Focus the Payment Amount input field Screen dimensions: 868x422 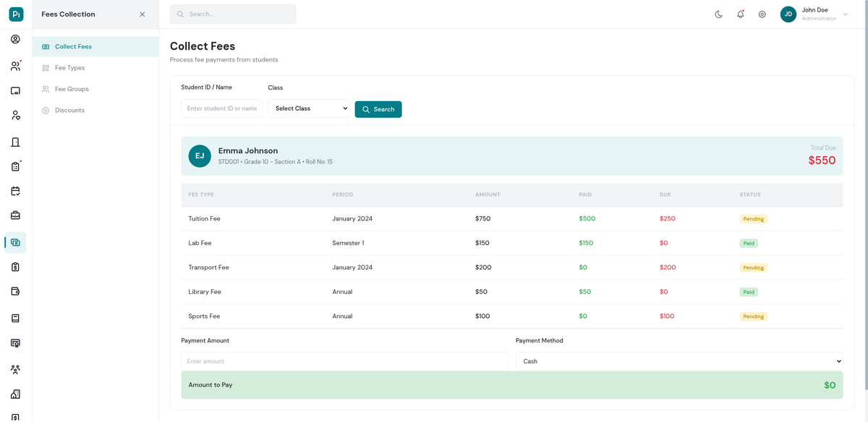[x=344, y=361]
